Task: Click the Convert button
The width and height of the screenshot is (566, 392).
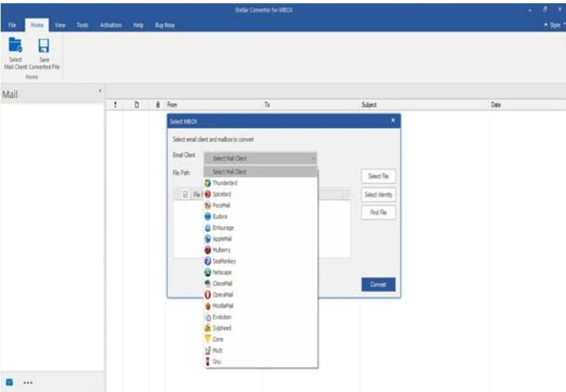Action: [378, 284]
